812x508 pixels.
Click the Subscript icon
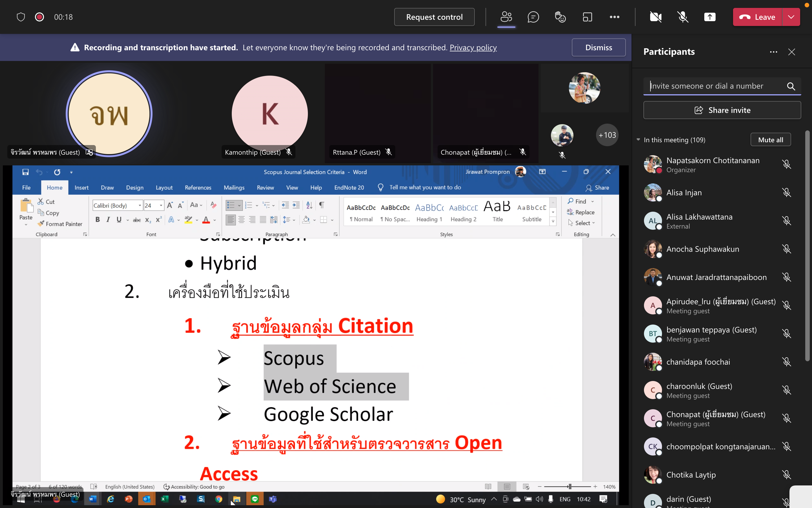[148, 220]
